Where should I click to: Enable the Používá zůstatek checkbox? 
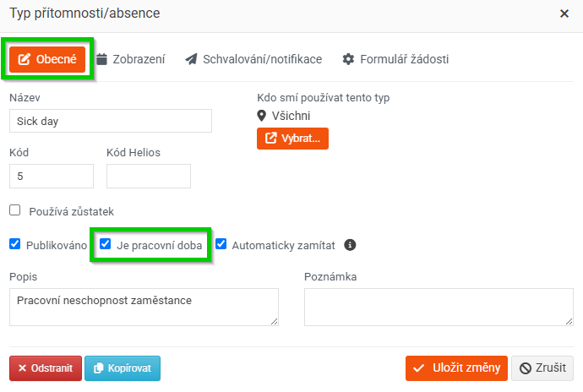(15, 210)
